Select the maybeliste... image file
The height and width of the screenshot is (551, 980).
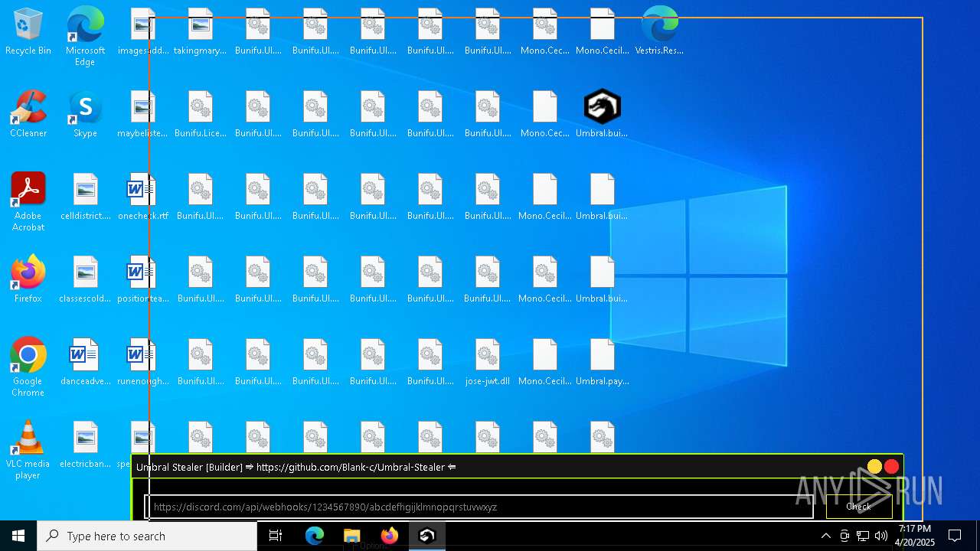[143, 114]
